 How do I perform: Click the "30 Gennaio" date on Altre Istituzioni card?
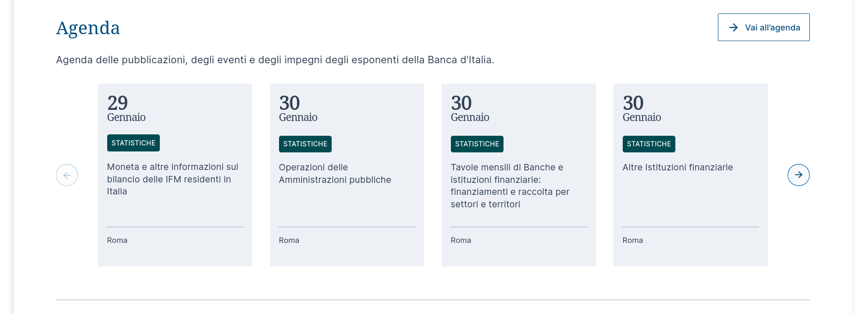[x=642, y=109]
